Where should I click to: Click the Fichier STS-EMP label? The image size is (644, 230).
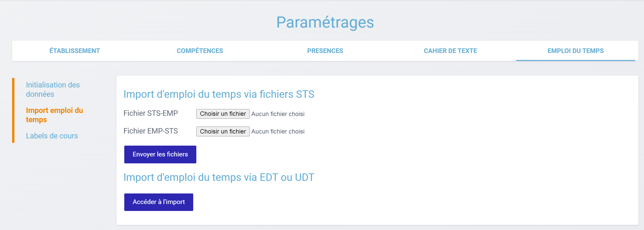point(151,113)
